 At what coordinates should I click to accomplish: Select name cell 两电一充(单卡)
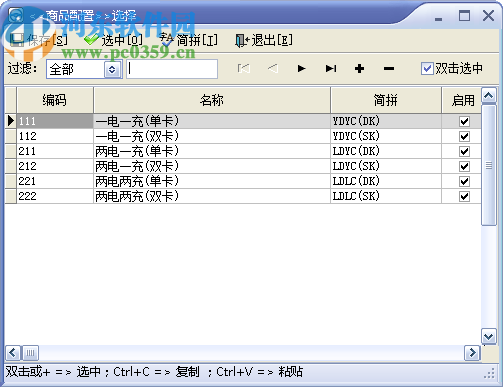[x=212, y=151]
